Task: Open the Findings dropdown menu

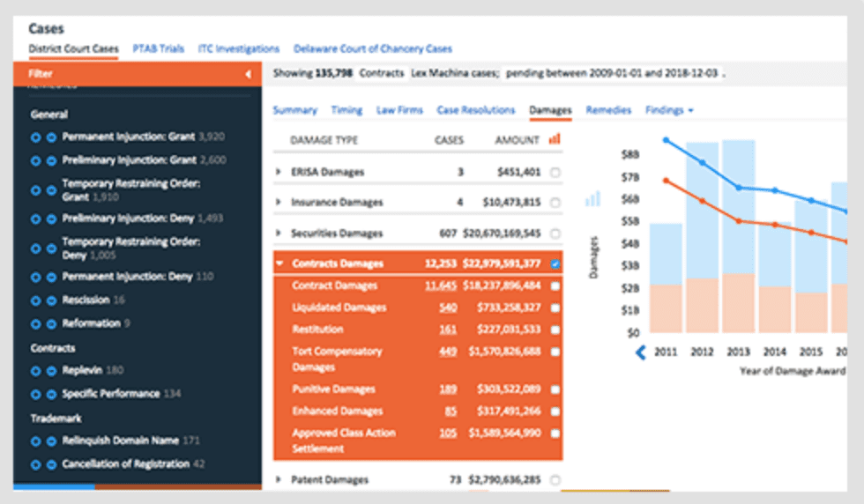Action: pyautogui.click(x=669, y=110)
